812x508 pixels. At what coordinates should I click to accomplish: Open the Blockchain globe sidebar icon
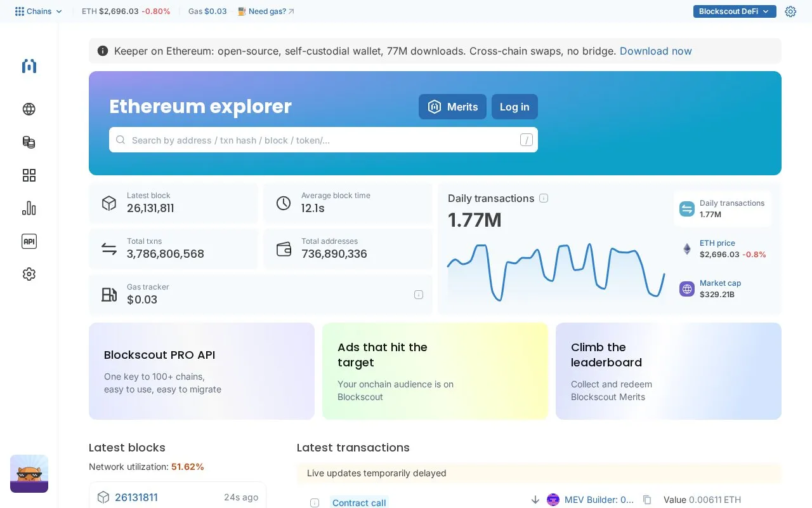[29, 109]
